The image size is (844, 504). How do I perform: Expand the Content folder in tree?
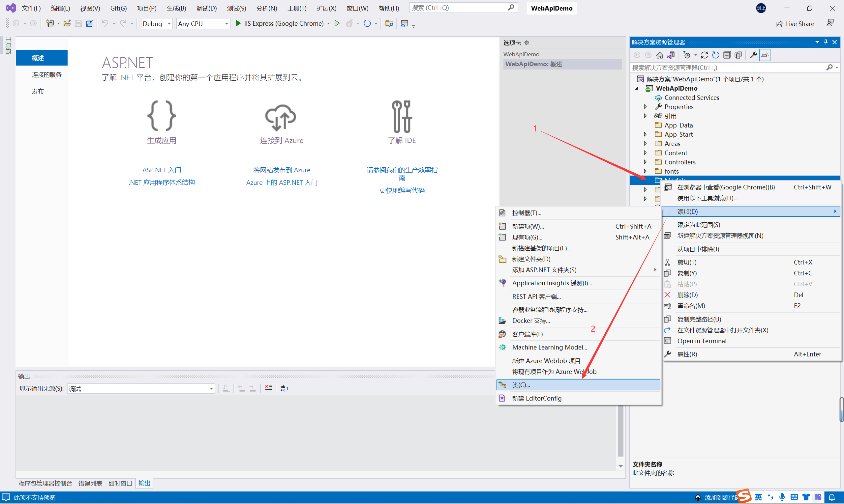[645, 153]
